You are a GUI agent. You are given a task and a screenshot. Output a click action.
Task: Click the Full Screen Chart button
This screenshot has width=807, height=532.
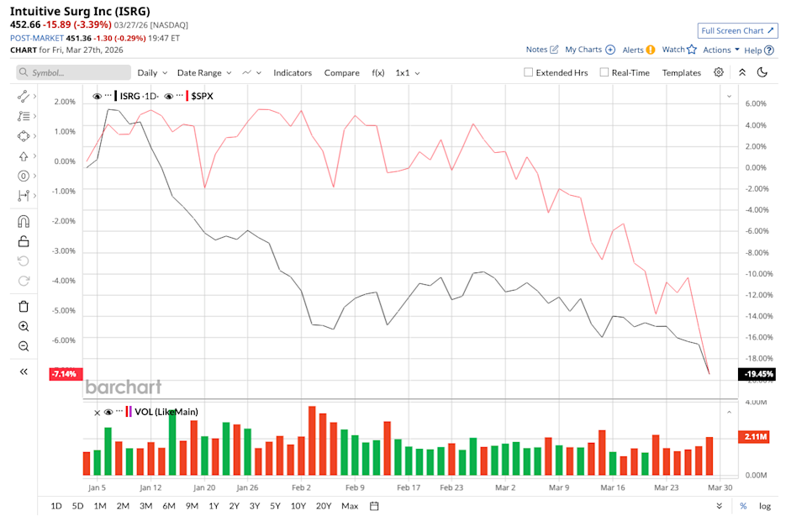[737, 31]
